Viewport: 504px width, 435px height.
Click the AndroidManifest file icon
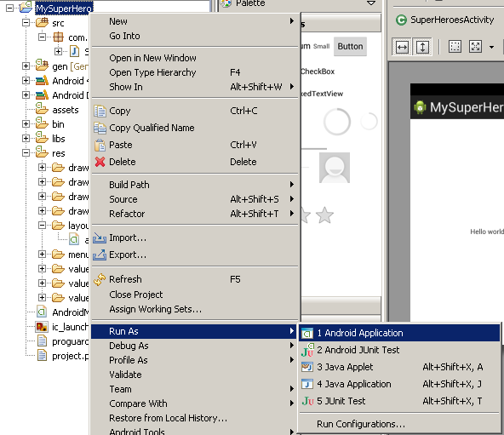[x=42, y=312]
